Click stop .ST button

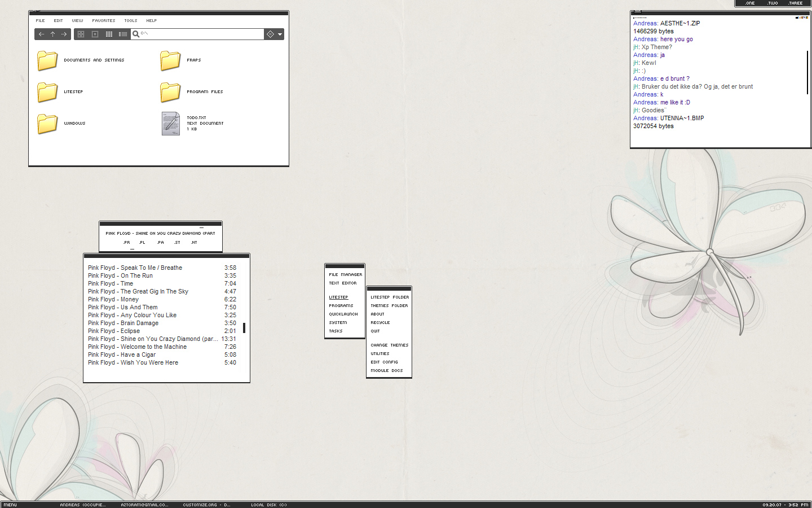point(177,242)
